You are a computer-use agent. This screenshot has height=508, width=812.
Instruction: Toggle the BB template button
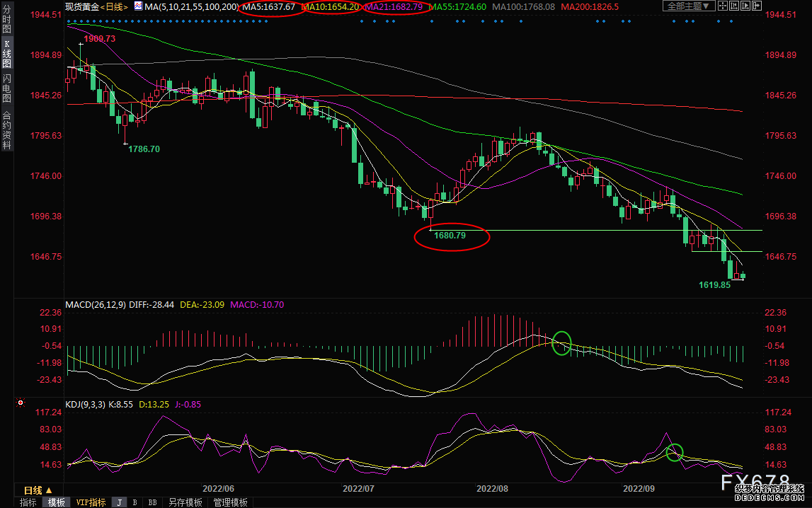tap(152, 502)
